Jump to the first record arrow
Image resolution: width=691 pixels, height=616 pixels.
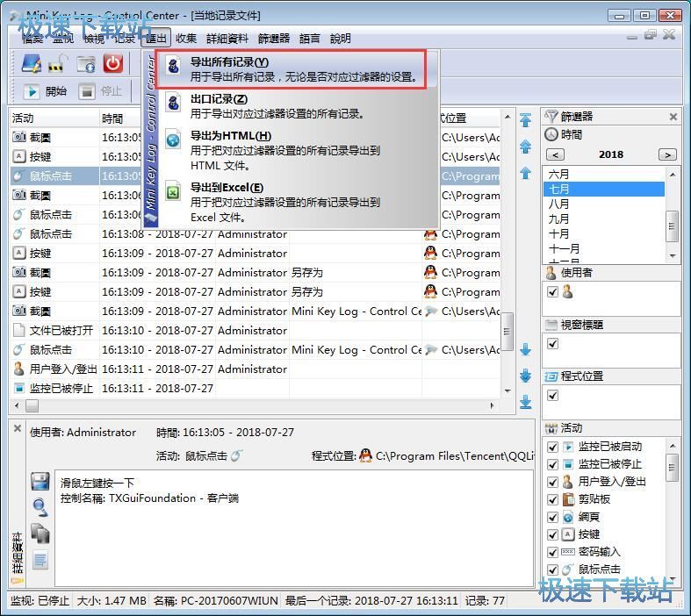tap(525, 119)
